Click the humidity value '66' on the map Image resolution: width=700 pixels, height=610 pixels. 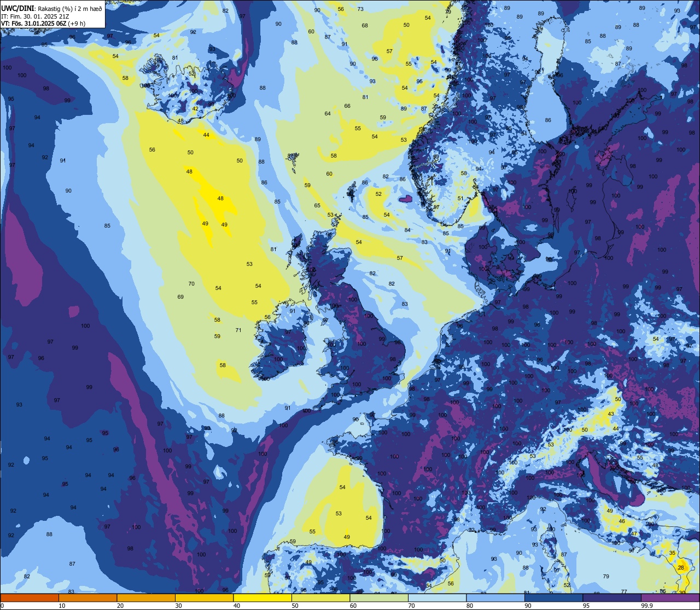tap(347, 106)
